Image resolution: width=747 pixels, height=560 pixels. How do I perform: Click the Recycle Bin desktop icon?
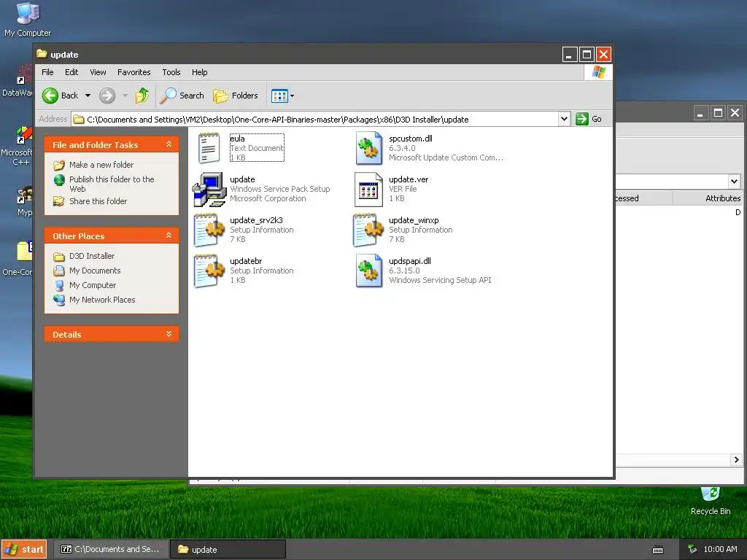711,501
